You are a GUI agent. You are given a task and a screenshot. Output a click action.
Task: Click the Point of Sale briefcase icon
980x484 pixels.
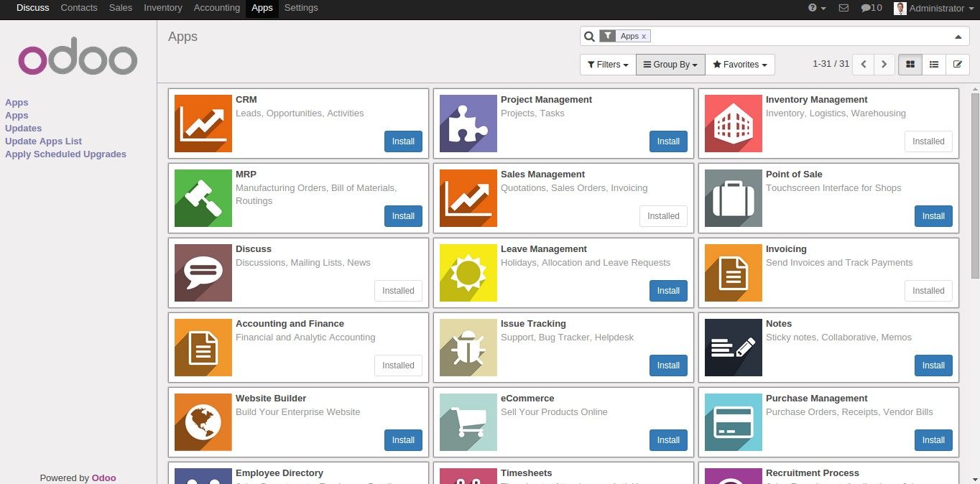pos(734,198)
